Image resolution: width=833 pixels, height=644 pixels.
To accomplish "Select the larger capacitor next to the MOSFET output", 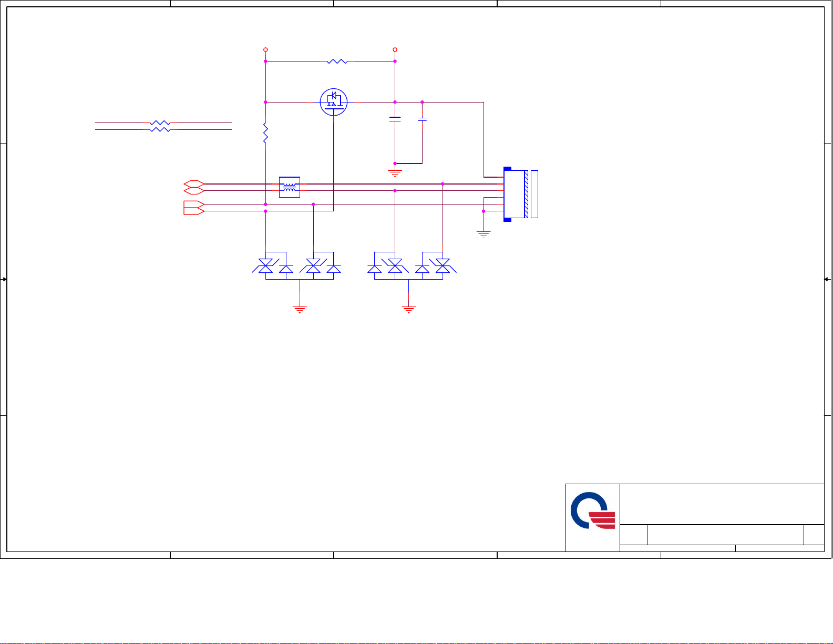I will tap(395, 119).
